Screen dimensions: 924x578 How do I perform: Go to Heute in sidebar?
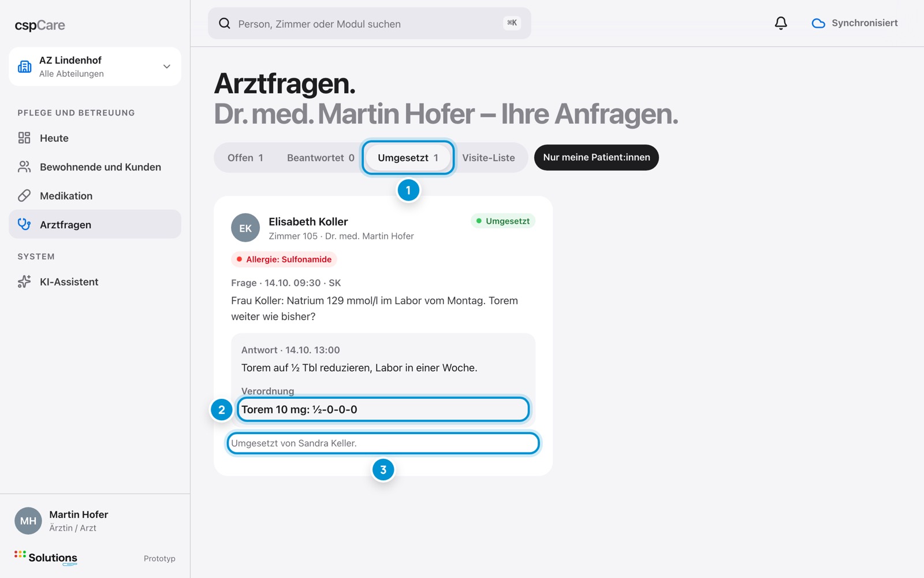click(x=95, y=138)
